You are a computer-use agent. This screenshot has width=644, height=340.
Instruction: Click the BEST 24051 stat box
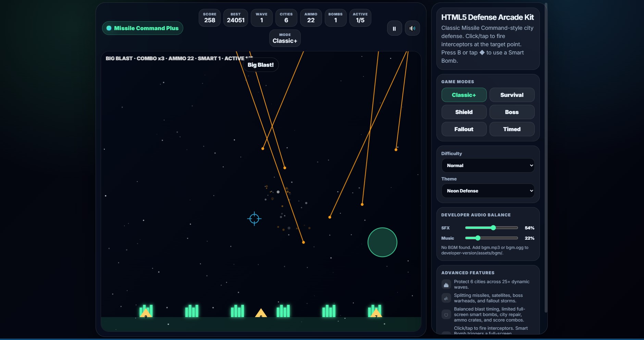(x=236, y=18)
